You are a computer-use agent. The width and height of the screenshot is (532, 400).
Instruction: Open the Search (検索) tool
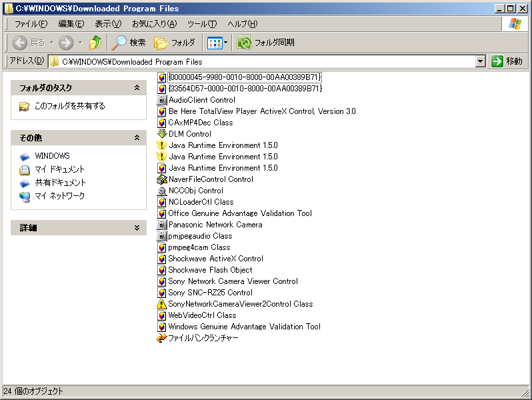[x=129, y=43]
